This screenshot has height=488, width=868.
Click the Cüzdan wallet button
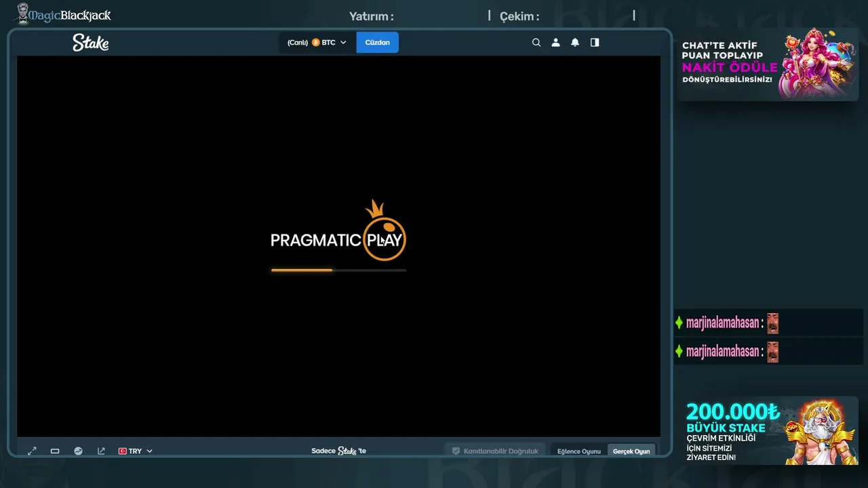(x=378, y=43)
